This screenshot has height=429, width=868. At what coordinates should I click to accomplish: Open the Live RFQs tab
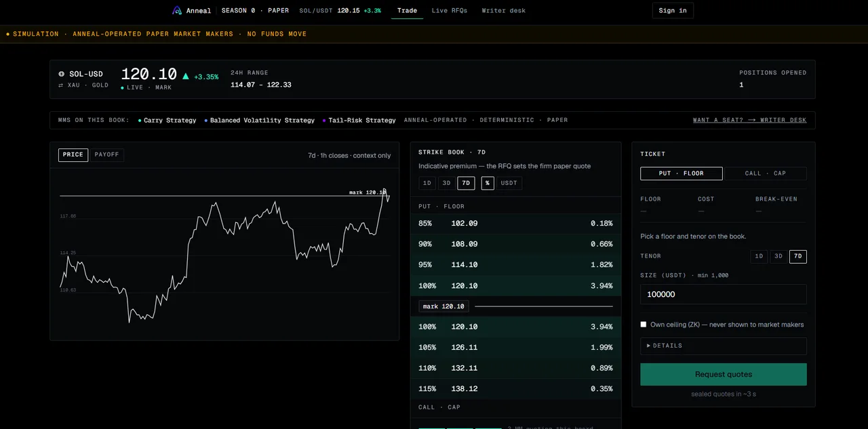pyautogui.click(x=450, y=11)
